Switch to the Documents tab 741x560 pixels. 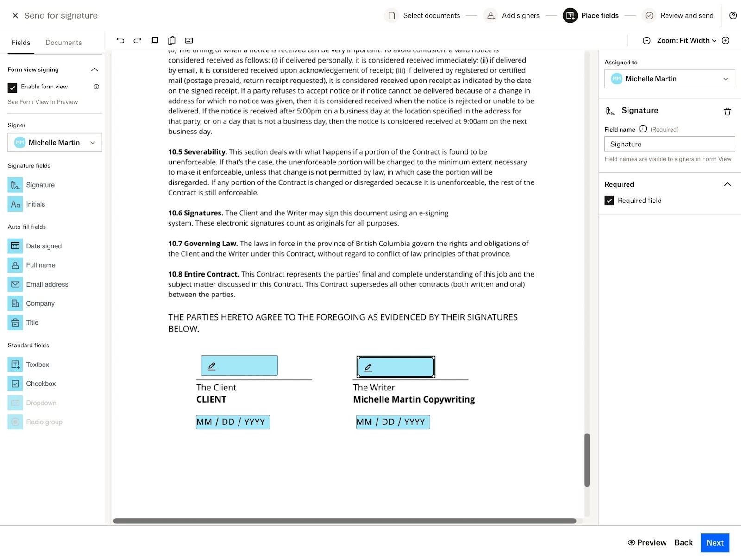tap(63, 42)
